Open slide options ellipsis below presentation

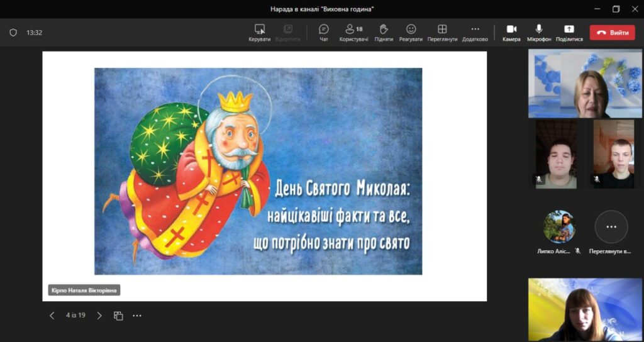click(137, 316)
